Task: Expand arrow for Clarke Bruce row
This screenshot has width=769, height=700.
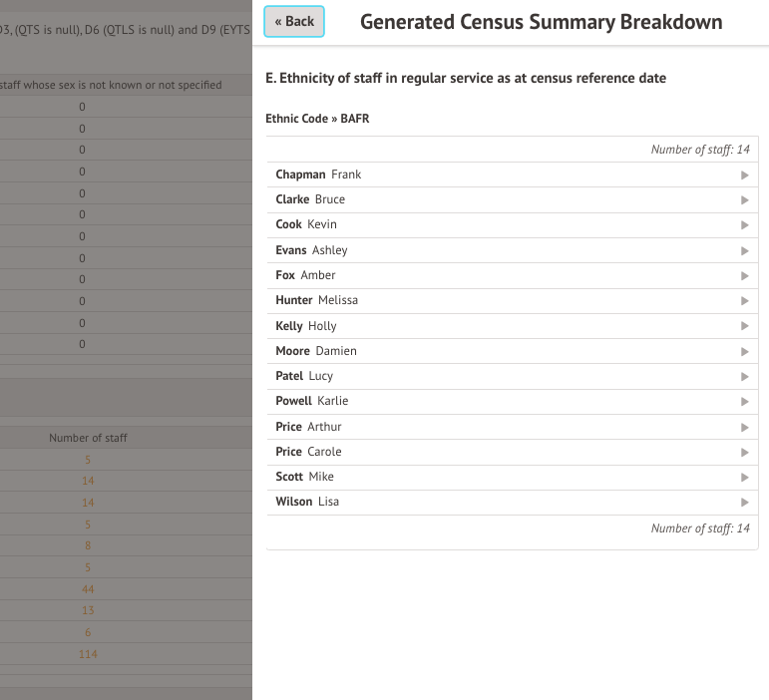Action: tap(744, 199)
